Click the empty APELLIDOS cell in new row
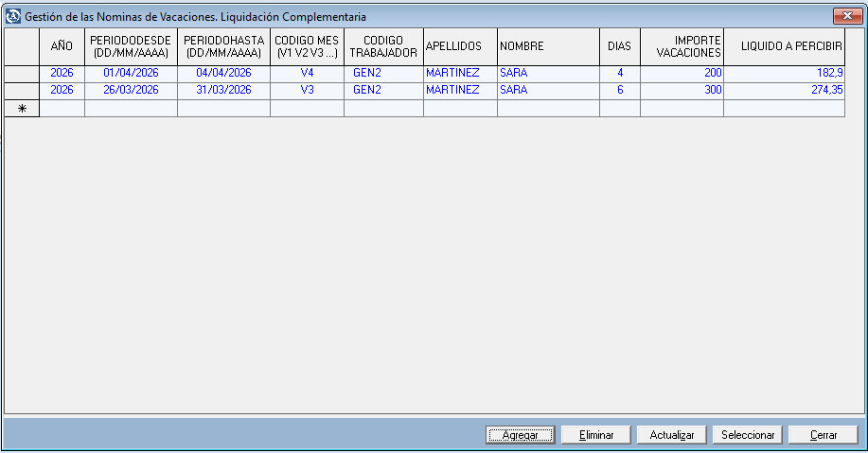 [460, 109]
